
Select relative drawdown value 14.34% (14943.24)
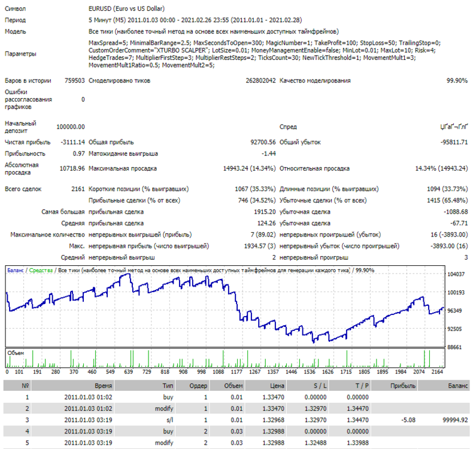441,168
